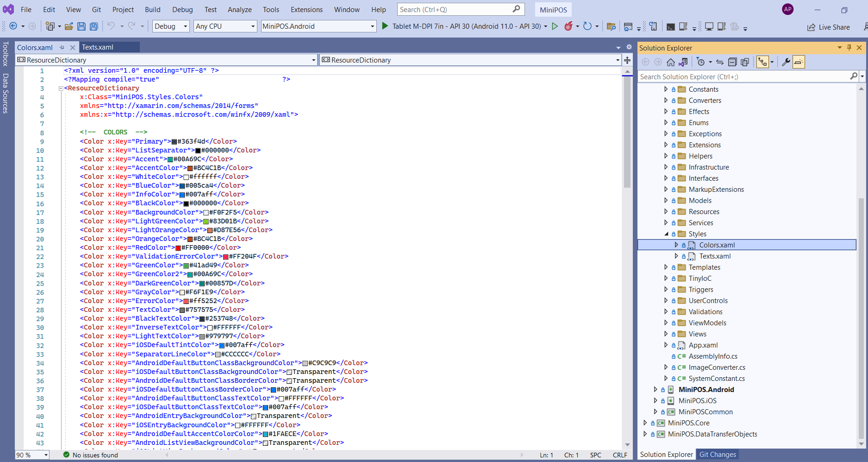Close the Colors.xaml tab

pyautogui.click(x=72, y=47)
